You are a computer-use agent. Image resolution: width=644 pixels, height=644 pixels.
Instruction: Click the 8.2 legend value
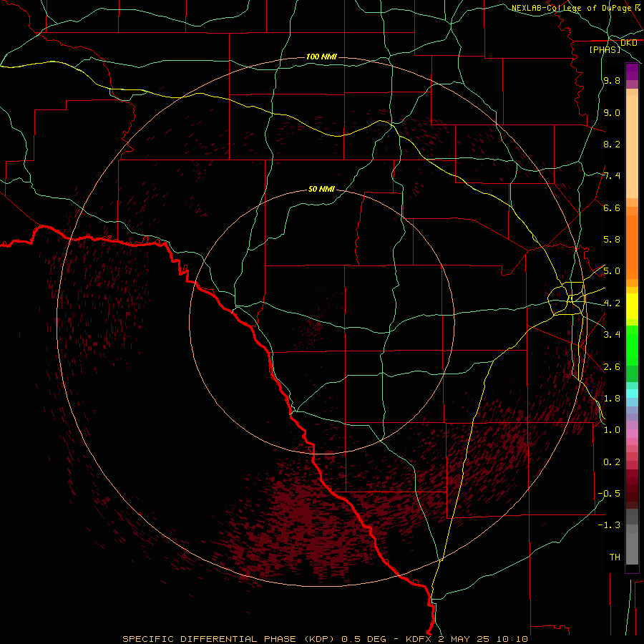point(612,144)
